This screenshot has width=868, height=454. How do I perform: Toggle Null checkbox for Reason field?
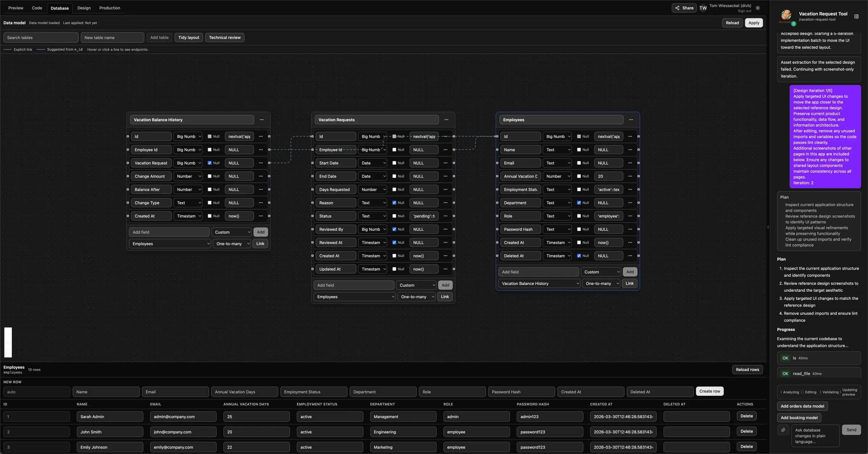pyautogui.click(x=394, y=203)
